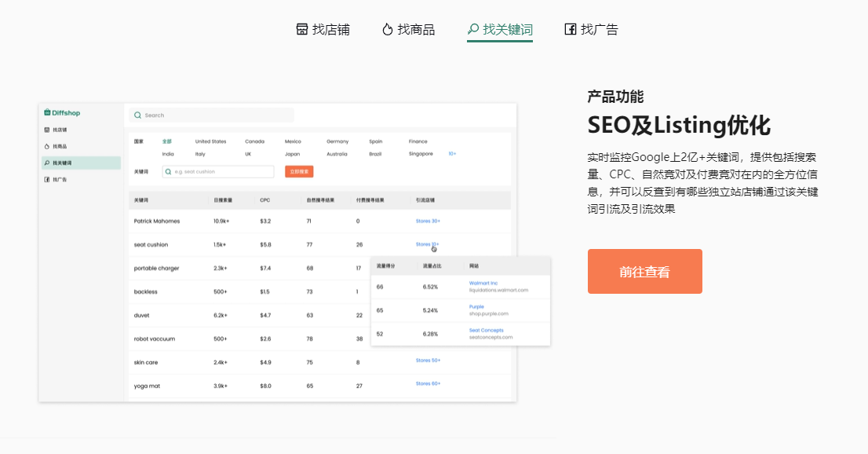The height and width of the screenshot is (454, 868).
Task: Select the Singapore country filter
Action: point(421,154)
